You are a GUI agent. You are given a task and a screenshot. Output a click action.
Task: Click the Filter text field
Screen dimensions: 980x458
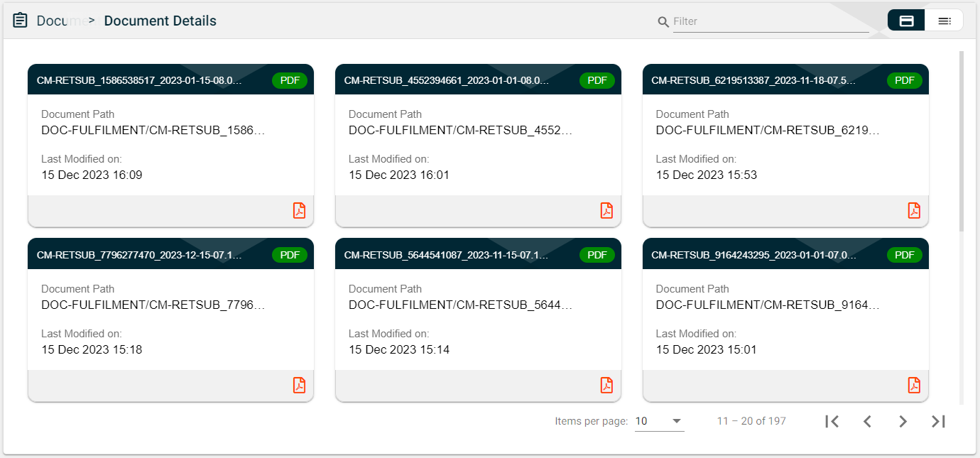coord(771,21)
